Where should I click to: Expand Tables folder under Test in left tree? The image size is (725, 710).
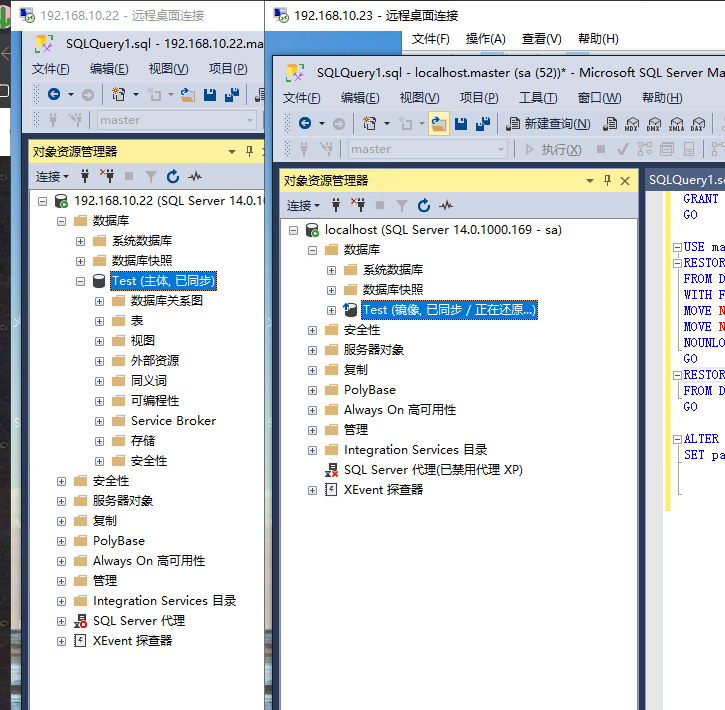point(99,321)
